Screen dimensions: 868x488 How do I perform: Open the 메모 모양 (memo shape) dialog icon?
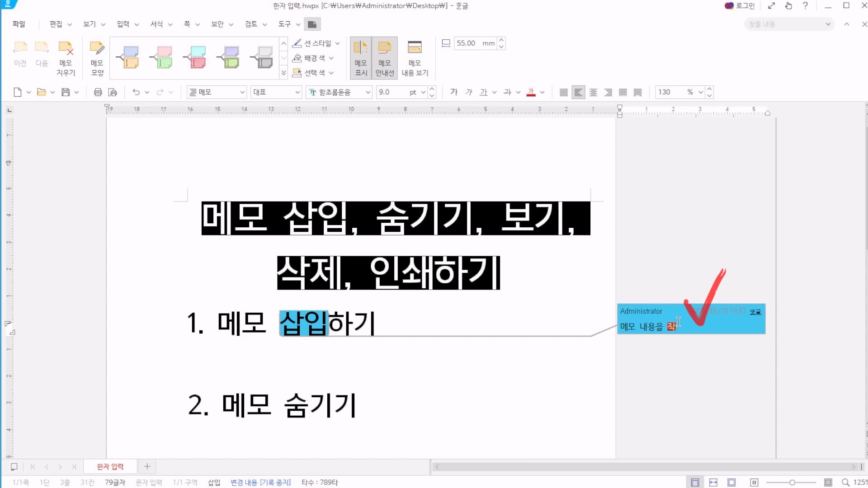click(x=97, y=58)
